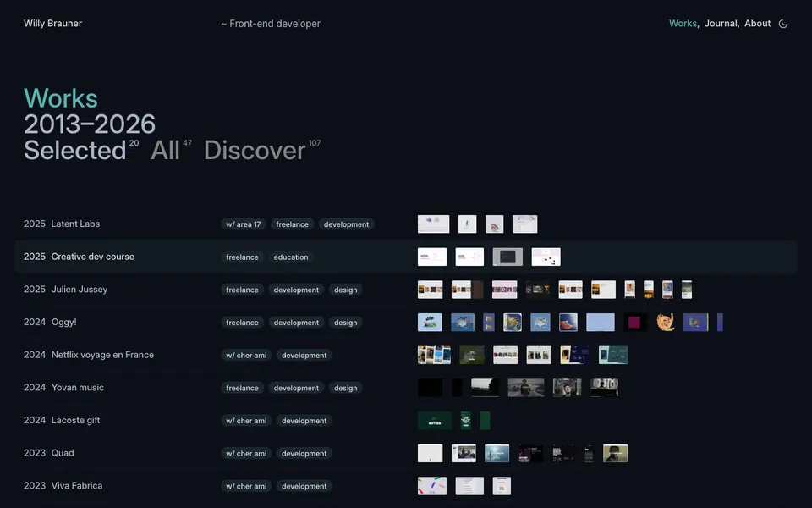Click Quad row w/ cher ami tag
The height and width of the screenshot is (508, 812).
pyautogui.click(x=246, y=453)
